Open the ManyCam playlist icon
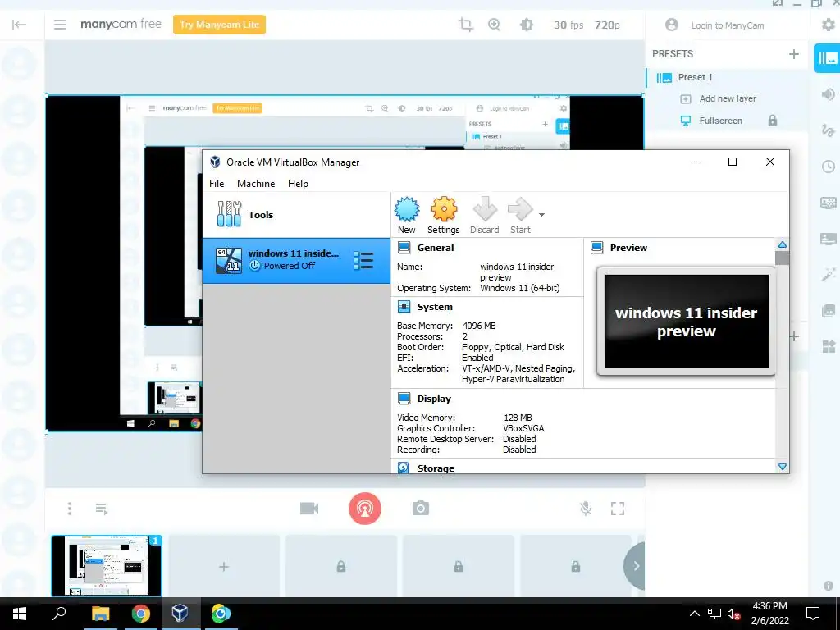 [101, 509]
